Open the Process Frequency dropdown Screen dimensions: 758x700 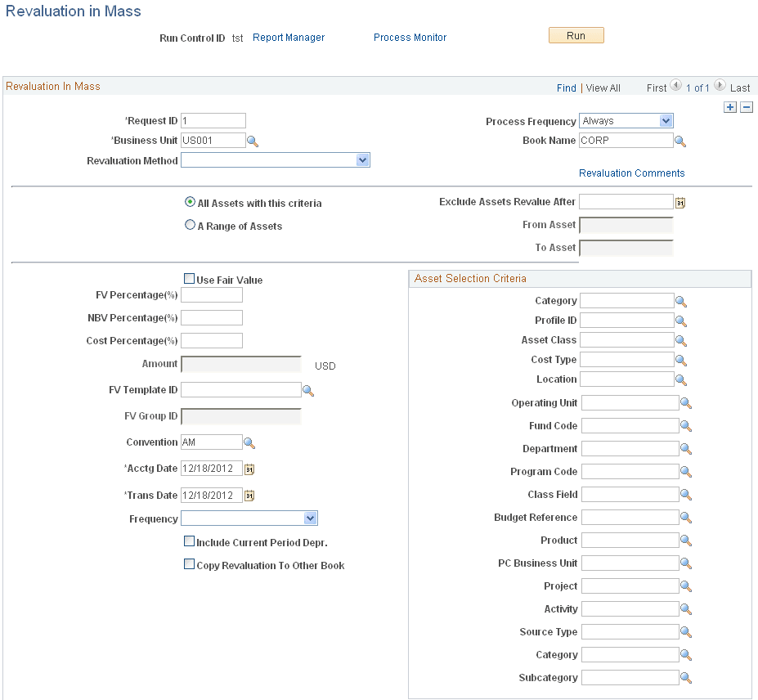click(626, 121)
